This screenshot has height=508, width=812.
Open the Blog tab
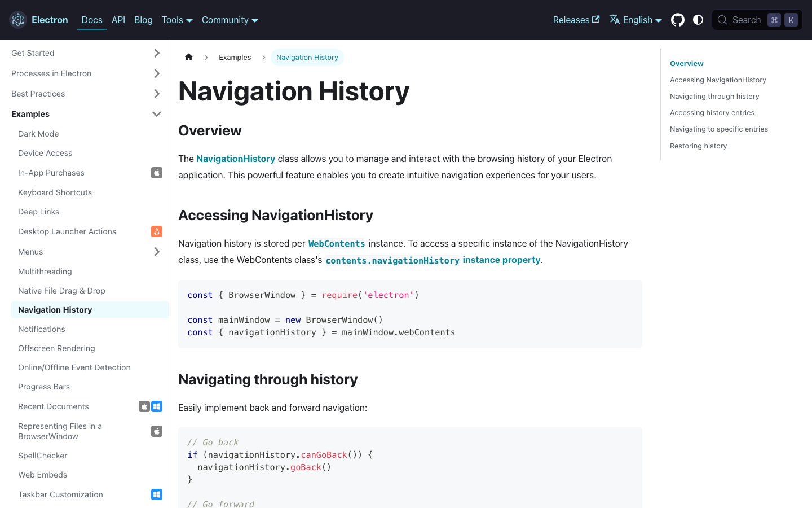point(143,20)
